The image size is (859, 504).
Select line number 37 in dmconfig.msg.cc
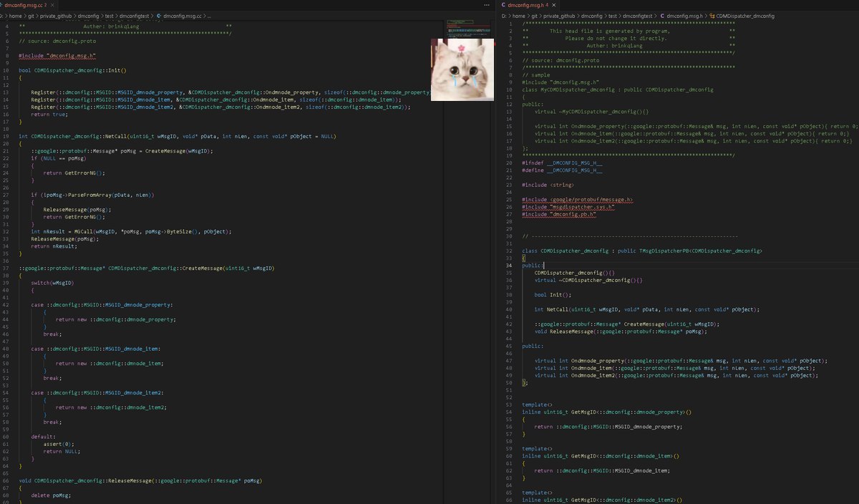5,268
